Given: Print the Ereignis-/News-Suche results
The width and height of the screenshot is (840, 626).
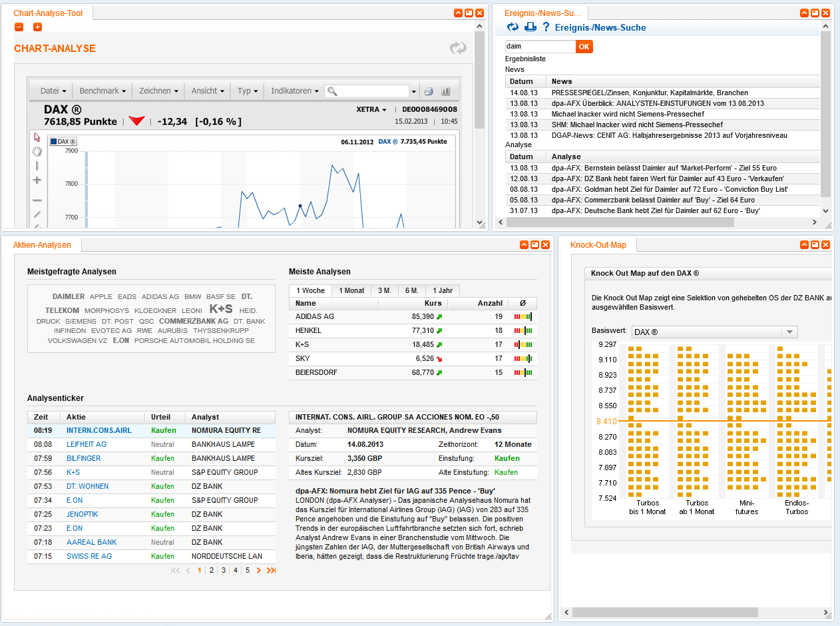Looking at the screenshot, I should (x=530, y=27).
